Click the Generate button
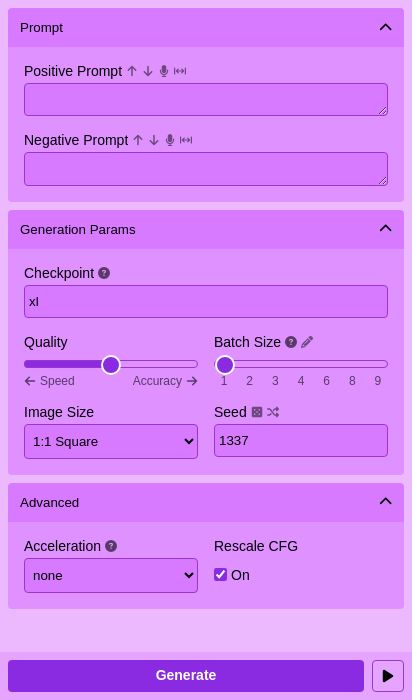The image size is (412, 700). tap(186, 675)
